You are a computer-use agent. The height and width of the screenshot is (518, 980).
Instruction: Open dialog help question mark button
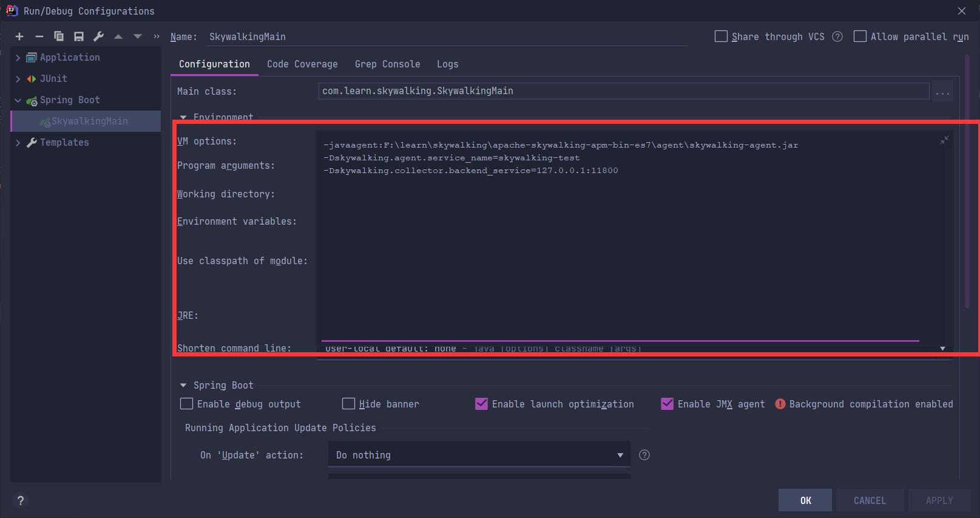pos(21,500)
